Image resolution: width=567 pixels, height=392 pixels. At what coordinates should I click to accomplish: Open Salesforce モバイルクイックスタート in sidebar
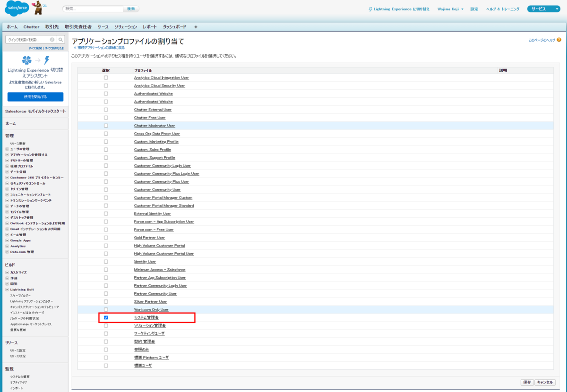point(35,111)
